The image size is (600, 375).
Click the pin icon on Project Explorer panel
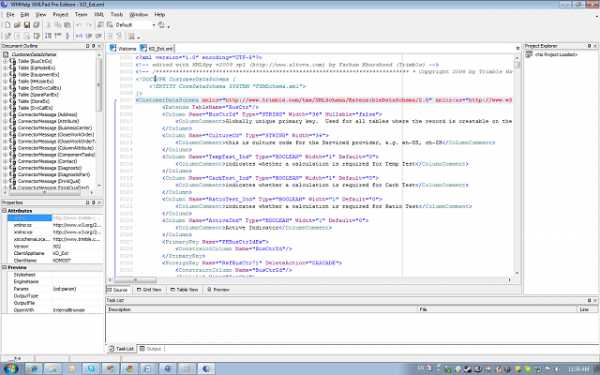point(589,46)
